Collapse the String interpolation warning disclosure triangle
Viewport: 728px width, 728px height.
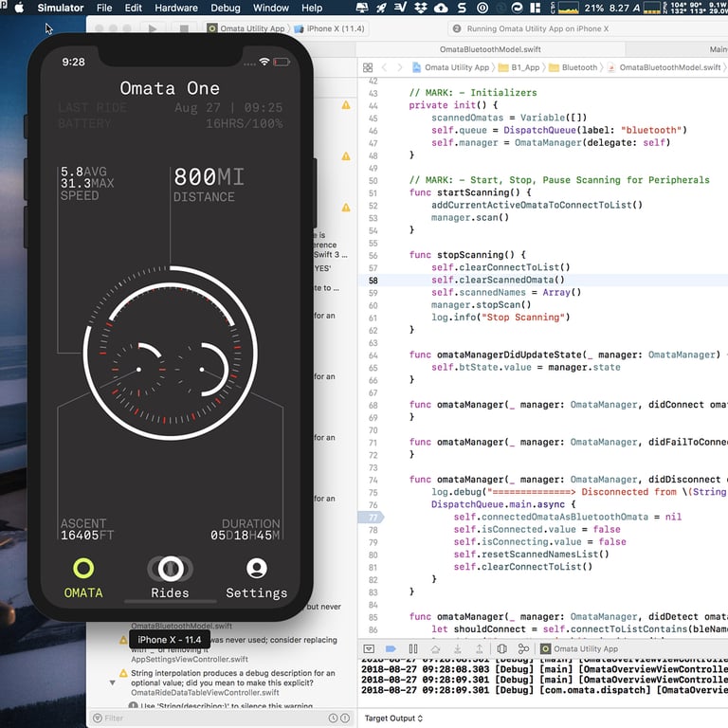point(113,682)
